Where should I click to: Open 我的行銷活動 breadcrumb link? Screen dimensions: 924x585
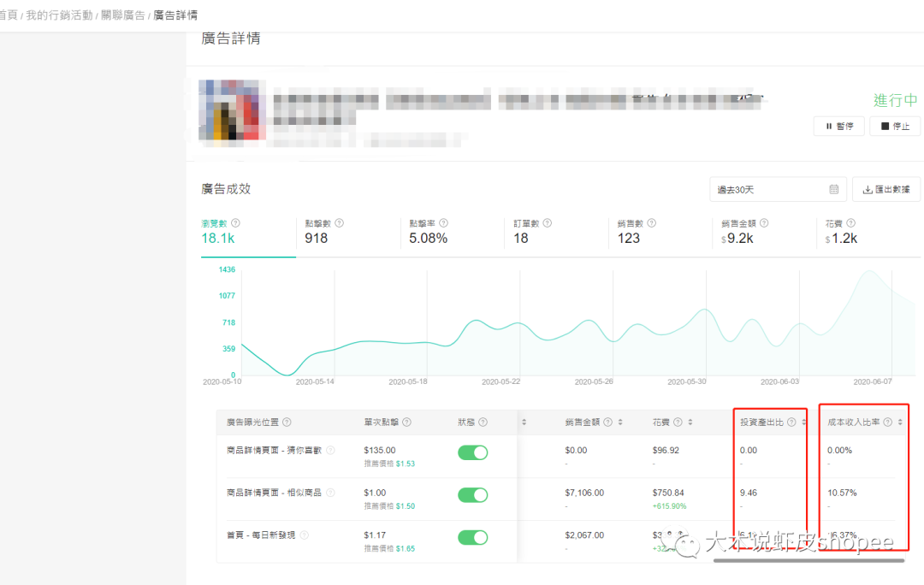pos(59,15)
